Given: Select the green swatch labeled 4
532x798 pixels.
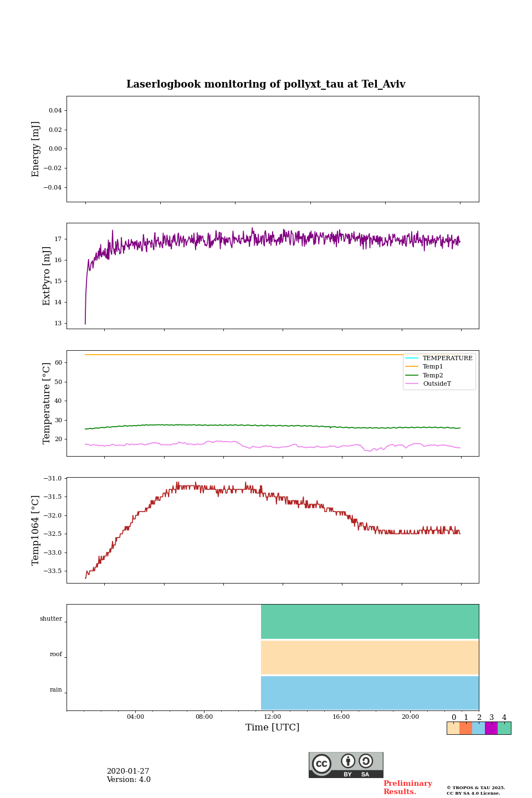Looking at the screenshot, I should (x=504, y=728).
